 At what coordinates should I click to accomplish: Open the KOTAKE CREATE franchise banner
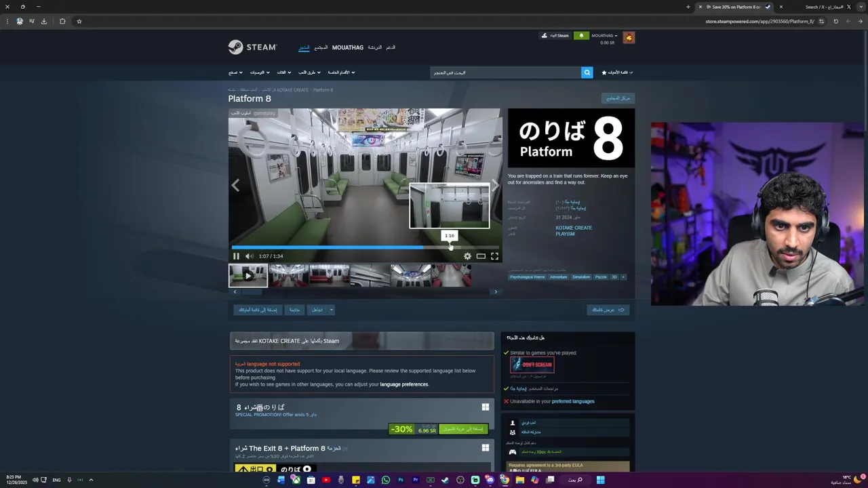[x=361, y=341]
